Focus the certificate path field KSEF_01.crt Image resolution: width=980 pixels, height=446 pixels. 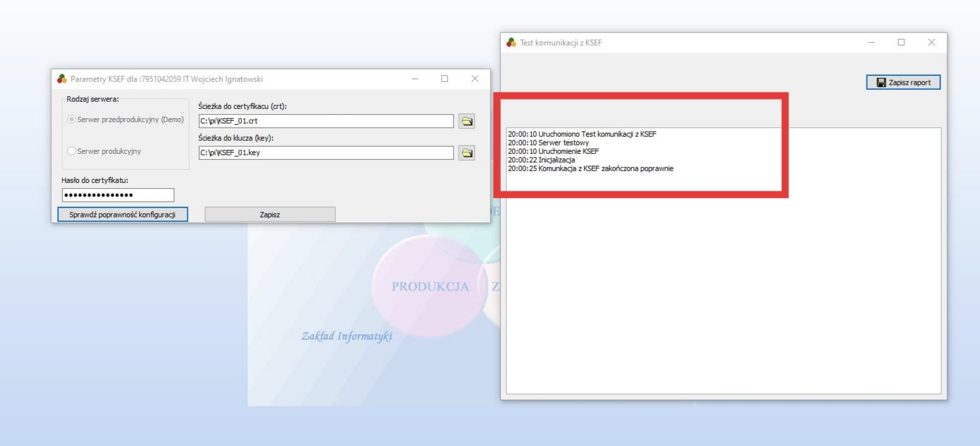click(x=325, y=122)
